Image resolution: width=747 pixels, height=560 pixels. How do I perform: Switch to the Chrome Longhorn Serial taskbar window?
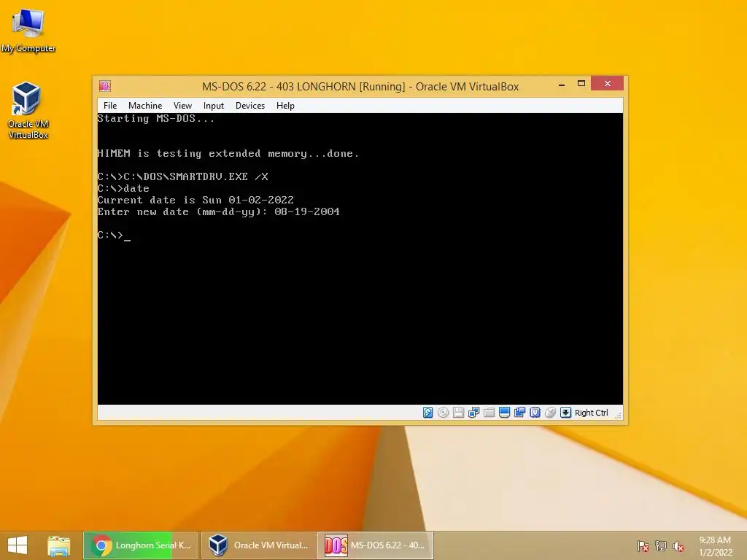[141, 545]
